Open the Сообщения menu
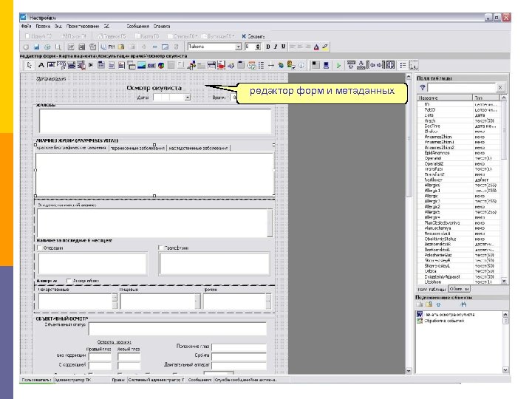Image resolution: width=532 pixels, height=399 pixels. coord(137,26)
